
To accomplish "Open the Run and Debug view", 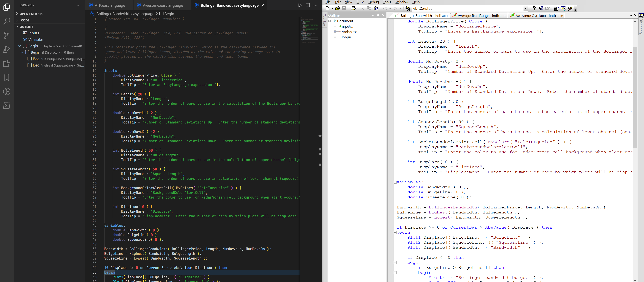I will click(7, 49).
